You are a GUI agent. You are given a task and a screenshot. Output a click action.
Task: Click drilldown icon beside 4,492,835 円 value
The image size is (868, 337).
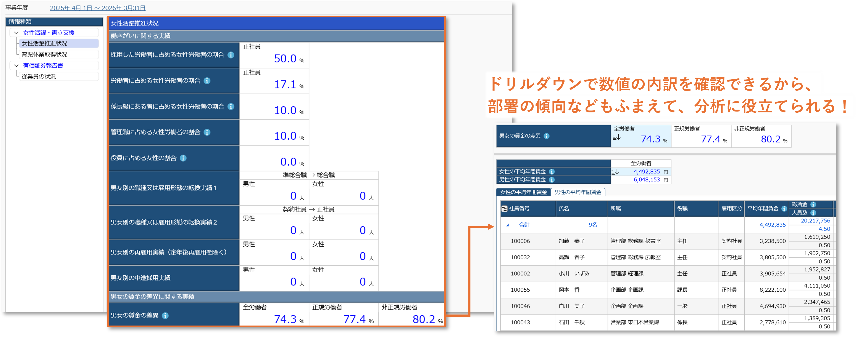point(615,172)
